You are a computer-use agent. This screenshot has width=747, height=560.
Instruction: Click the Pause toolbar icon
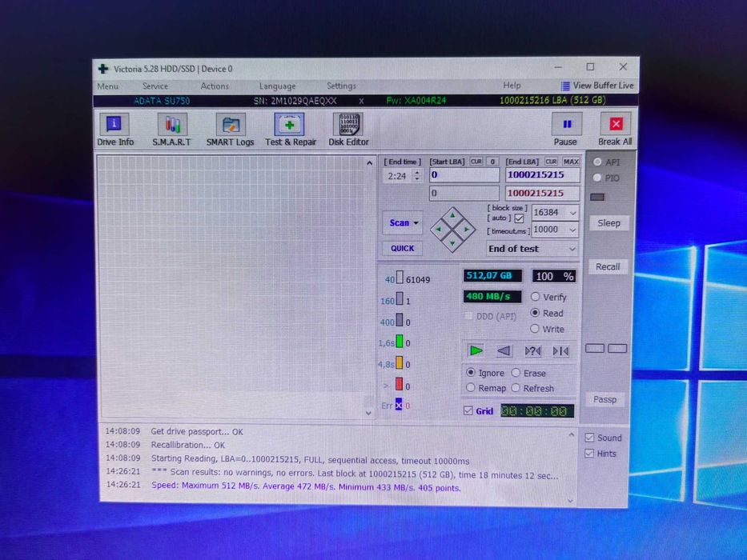pyautogui.click(x=566, y=124)
